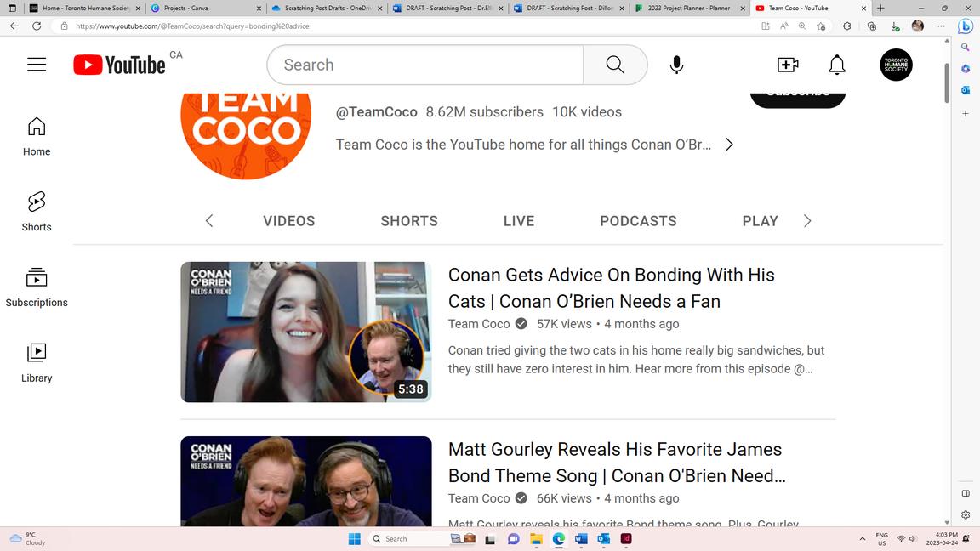Click the page vertical scrollbar thumb
The width and height of the screenshot is (980, 551).
[x=947, y=82]
